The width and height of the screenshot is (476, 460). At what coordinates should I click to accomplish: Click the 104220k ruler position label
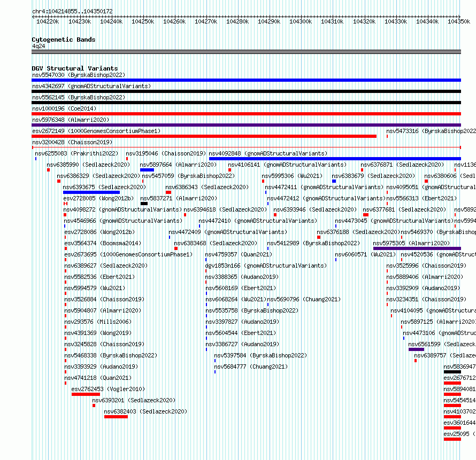(48, 21)
